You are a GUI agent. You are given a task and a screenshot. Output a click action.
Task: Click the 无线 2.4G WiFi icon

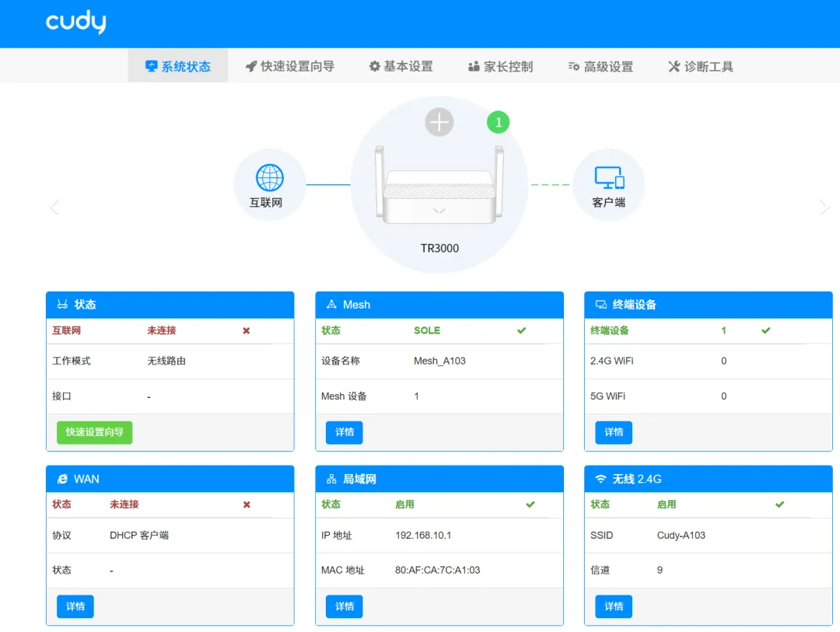click(601, 479)
